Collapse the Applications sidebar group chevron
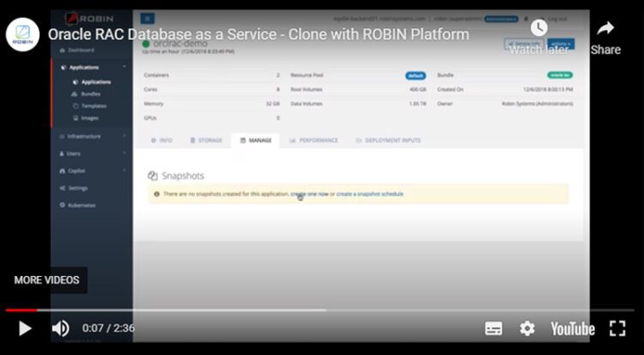Viewport: 644px width, 355px height. pos(125,67)
